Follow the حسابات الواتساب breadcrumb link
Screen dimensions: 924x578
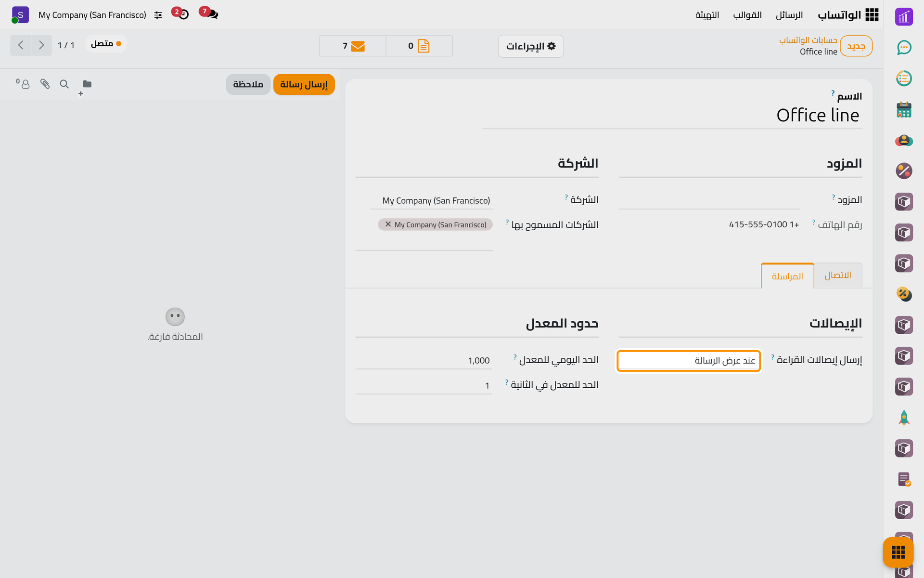(x=808, y=40)
